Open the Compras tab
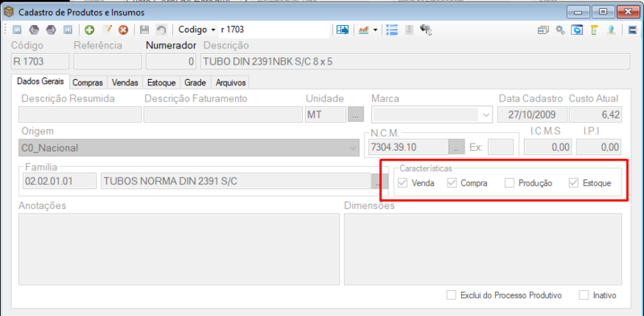This screenshot has width=644, height=316. [x=88, y=83]
